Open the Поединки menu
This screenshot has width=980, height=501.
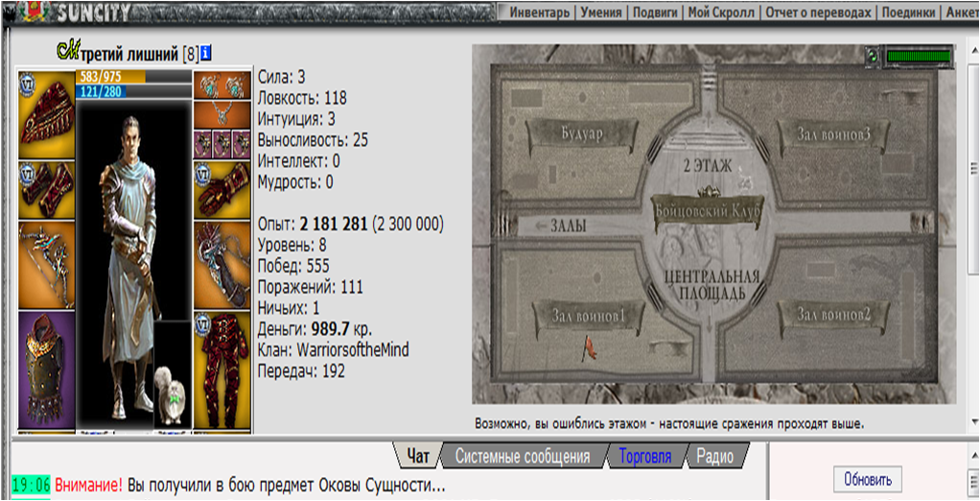907,12
